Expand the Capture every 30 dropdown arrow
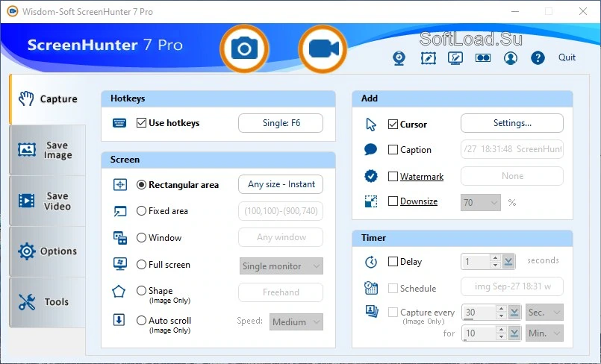 pos(514,313)
